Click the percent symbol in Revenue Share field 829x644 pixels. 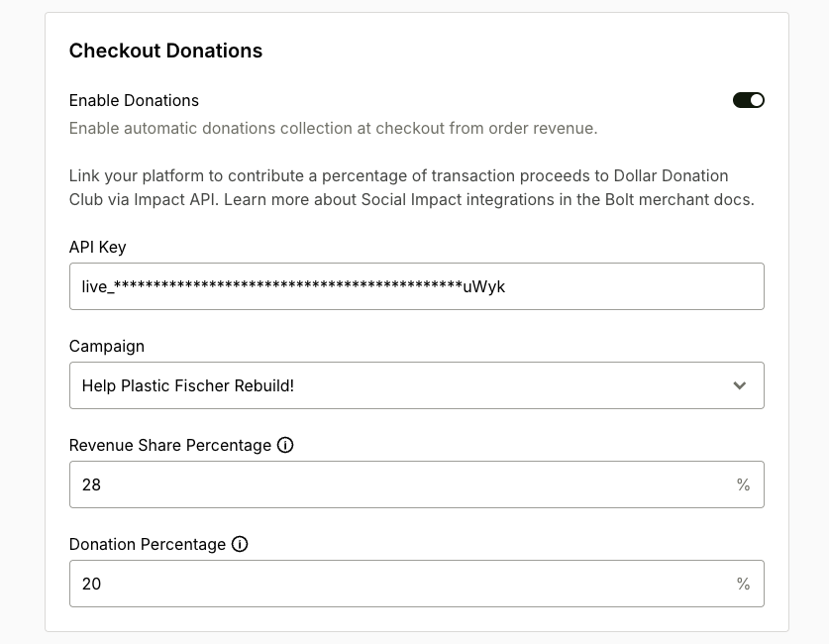pos(744,484)
